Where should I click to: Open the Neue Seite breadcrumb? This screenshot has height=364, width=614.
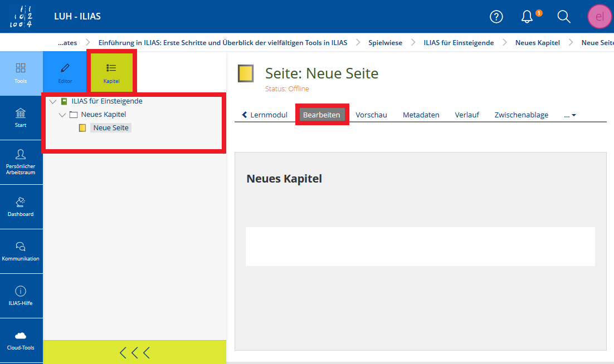click(x=597, y=43)
